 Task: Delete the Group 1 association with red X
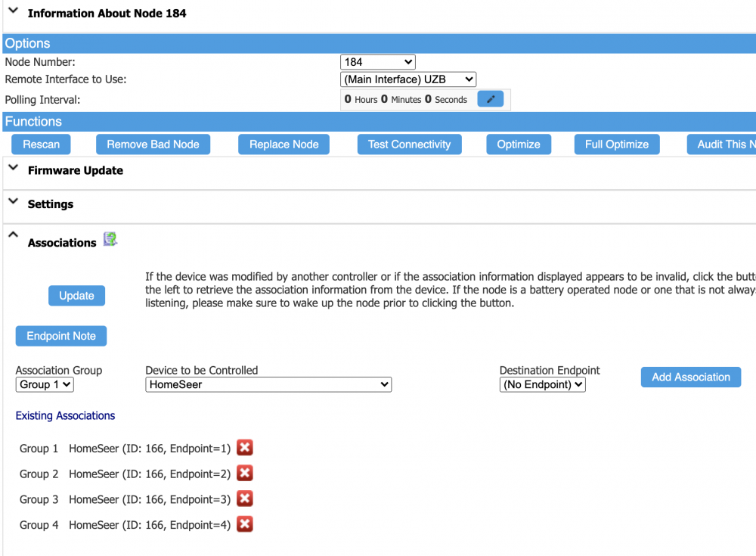click(244, 448)
